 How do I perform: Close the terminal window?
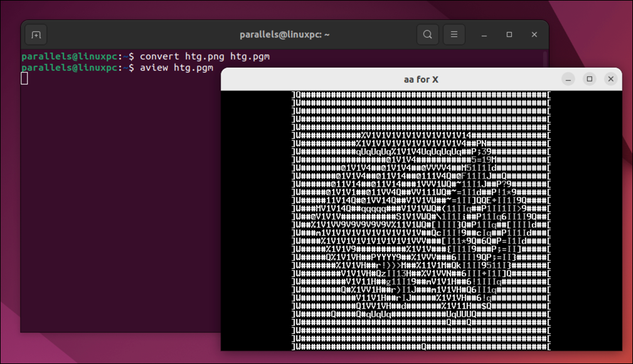534,34
